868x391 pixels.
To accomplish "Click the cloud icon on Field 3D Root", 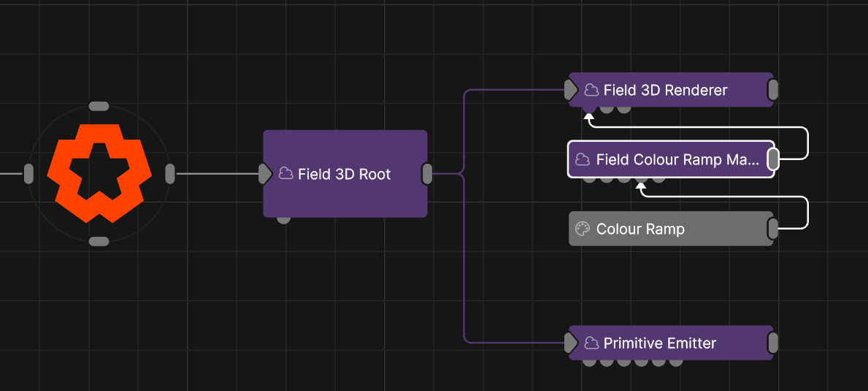I will (x=286, y=174).
